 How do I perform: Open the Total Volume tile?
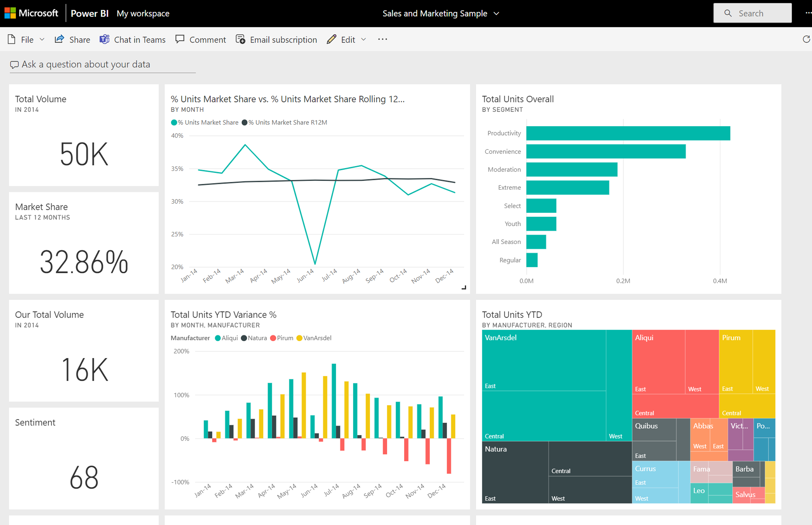(x=83, y=136)
